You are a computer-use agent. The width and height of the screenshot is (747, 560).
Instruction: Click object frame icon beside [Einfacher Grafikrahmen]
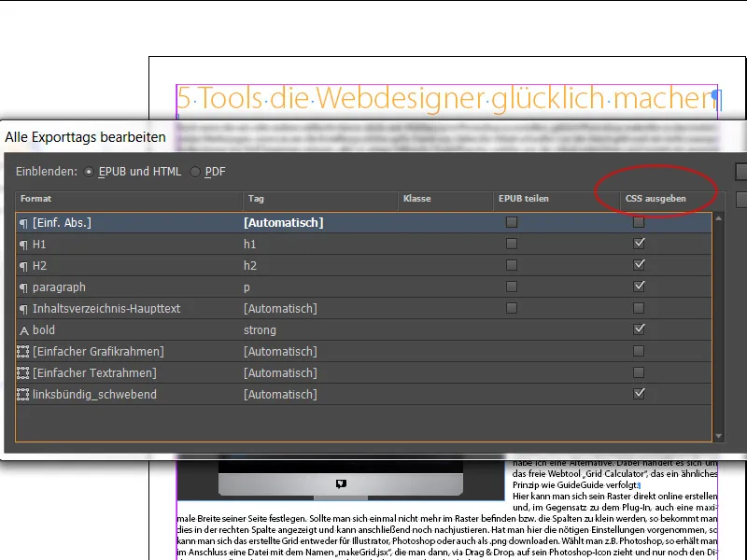coord(22,352)
